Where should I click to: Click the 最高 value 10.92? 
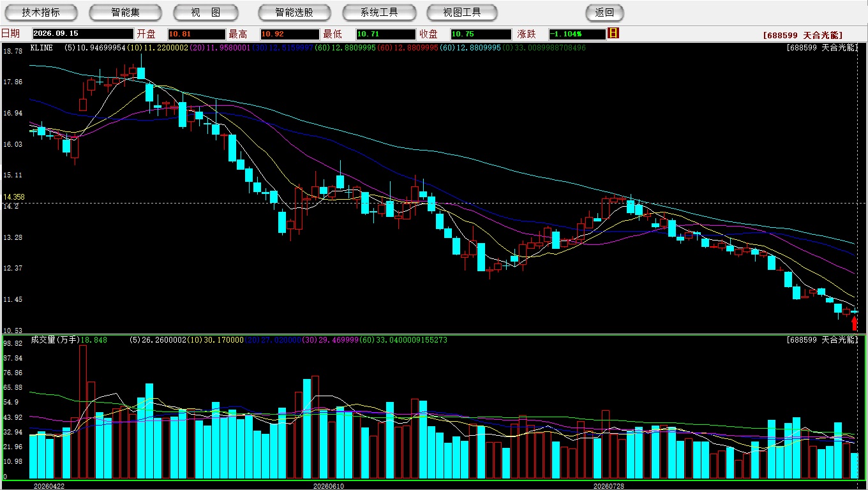tap(290, 34)
